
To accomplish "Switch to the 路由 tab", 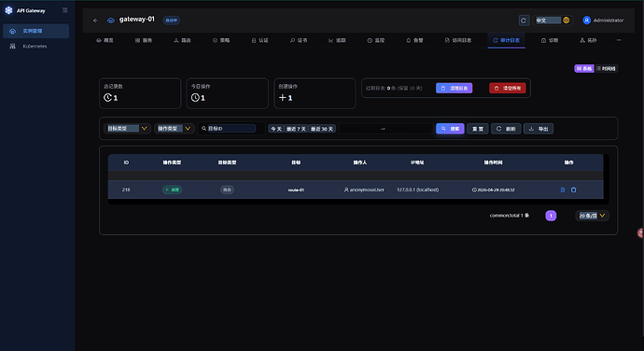I will (x=182, y=40).
